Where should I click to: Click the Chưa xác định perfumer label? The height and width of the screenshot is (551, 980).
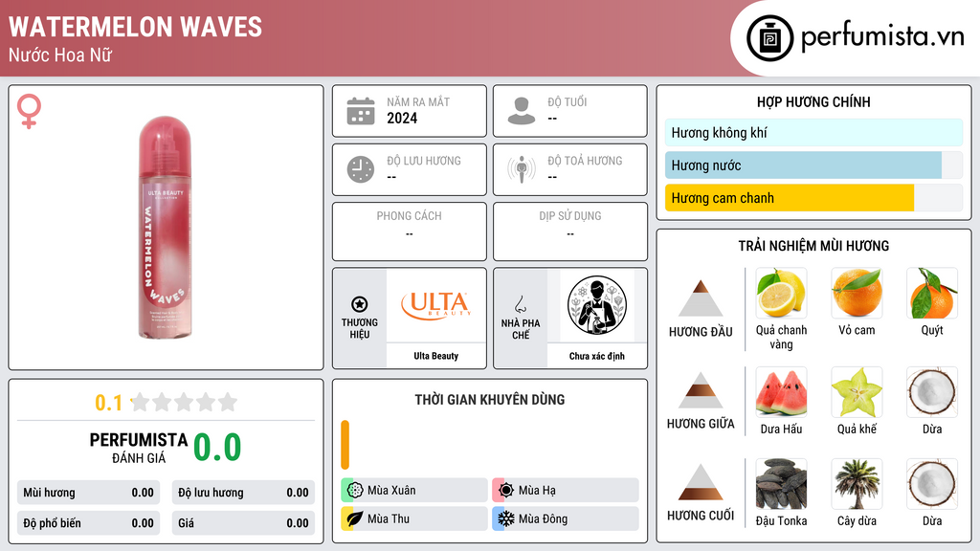point(597,356)
